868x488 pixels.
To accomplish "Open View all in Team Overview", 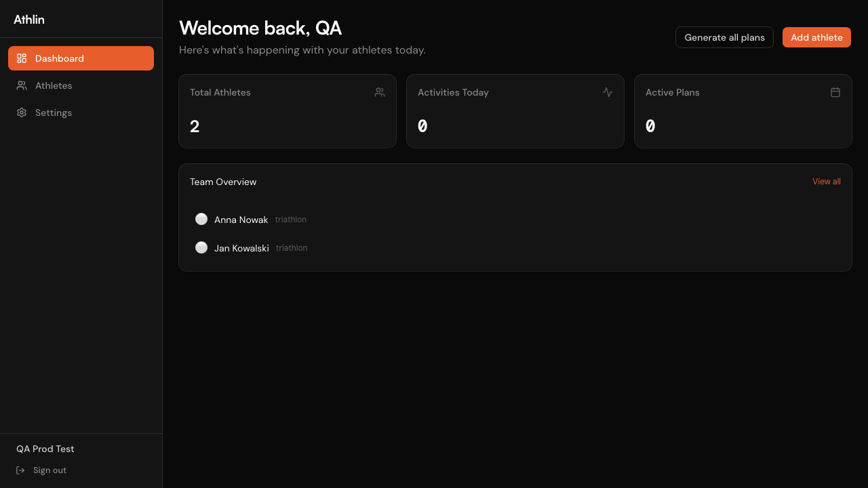I will [x=826, y=181].
